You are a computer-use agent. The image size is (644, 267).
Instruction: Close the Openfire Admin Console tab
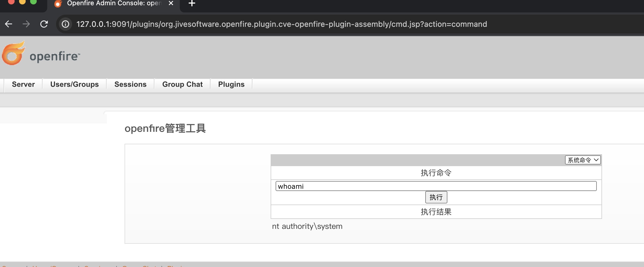tap(171, 3)
